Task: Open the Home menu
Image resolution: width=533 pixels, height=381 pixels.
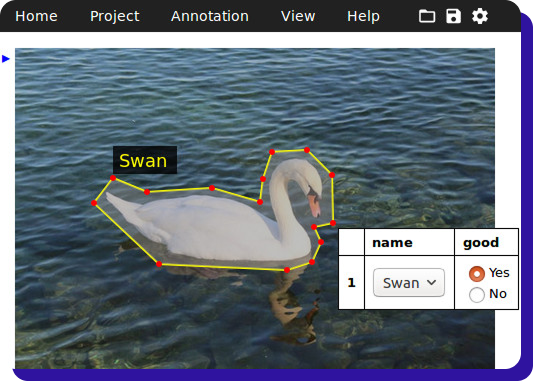Action: click(x=36, y=16)
